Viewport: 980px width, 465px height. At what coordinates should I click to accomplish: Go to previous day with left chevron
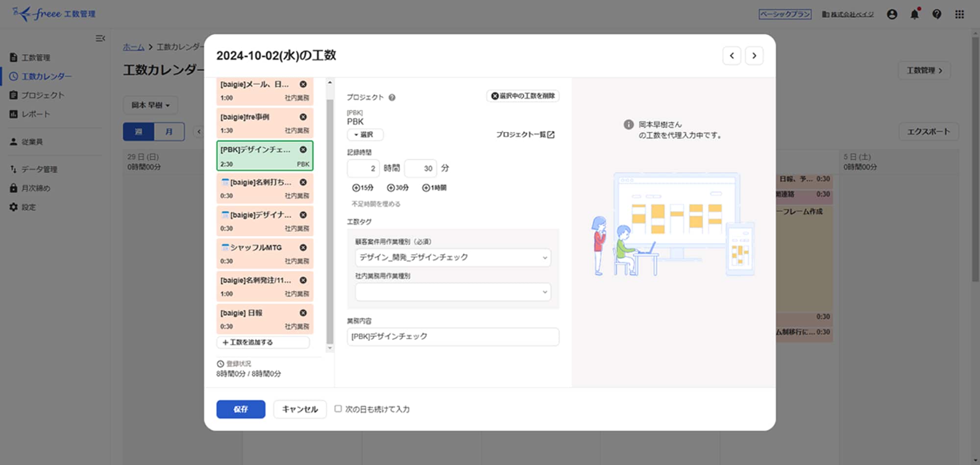(732, 56)
